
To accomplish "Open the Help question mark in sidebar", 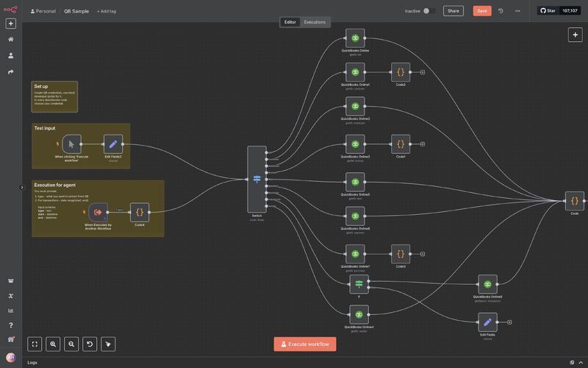I will (x=11, y=325).
